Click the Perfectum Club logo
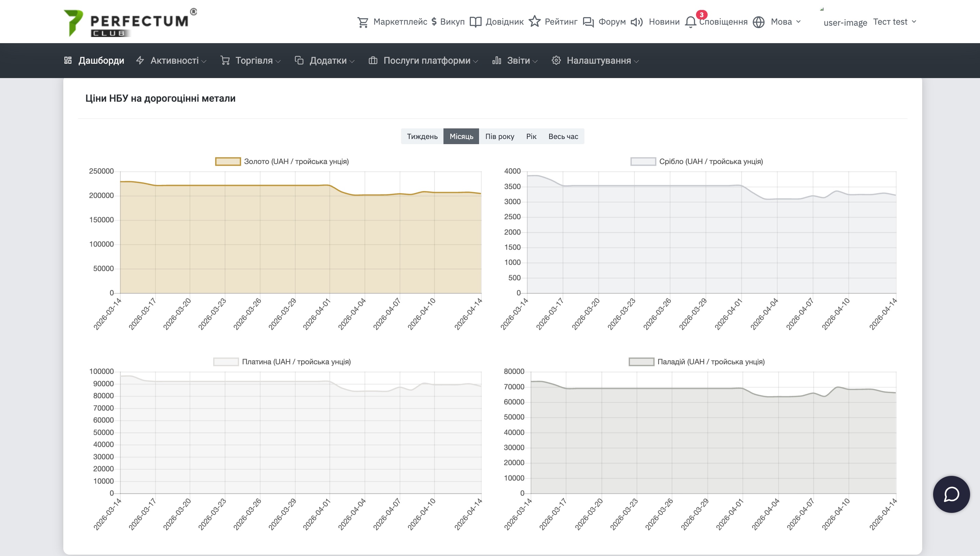Screen dimensions: 980x556 pyautogui.click(x=130, y=23)
